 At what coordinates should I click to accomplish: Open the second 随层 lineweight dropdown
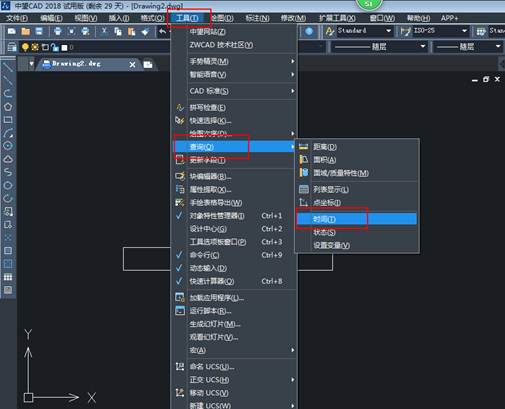498,46
